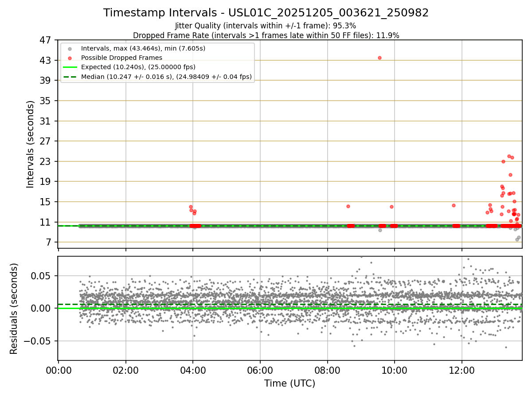
Task: Click the 08:00 x-axis tick label
Action: [328, 371]
